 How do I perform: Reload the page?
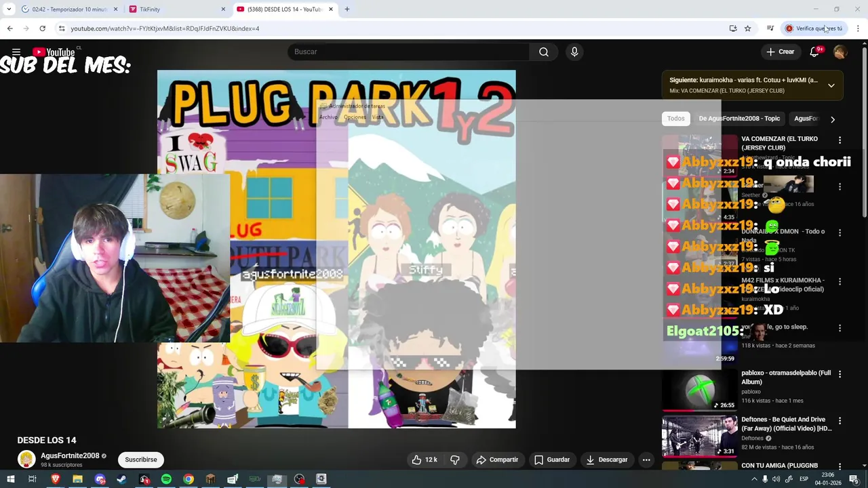pyautogui.click(x=42, y=28)
